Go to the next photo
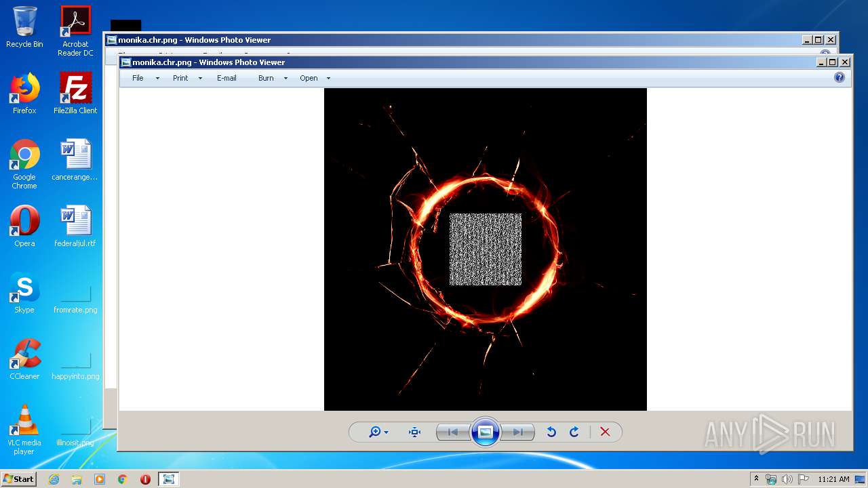 (x=517, y=432)
